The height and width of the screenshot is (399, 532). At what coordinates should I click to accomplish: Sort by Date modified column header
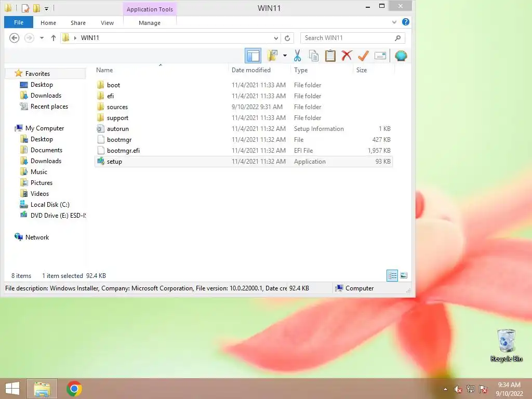pos(251,70)
